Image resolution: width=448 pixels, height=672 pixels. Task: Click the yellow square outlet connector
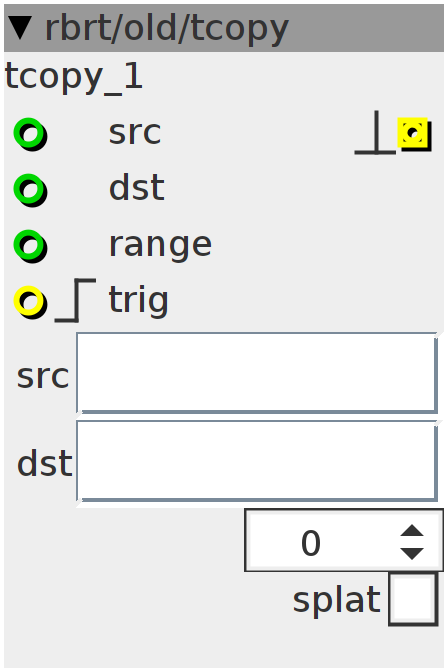(x=414, y=134)
